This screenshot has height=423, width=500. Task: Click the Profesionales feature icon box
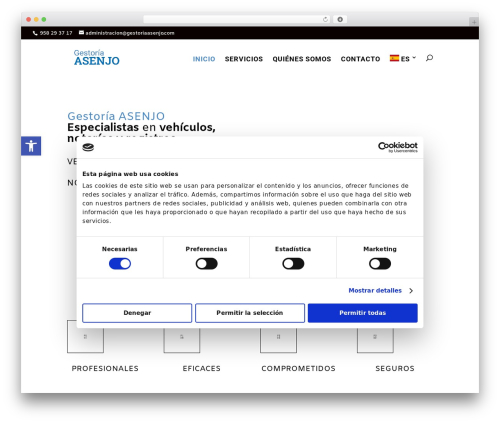tap(85, 337)
